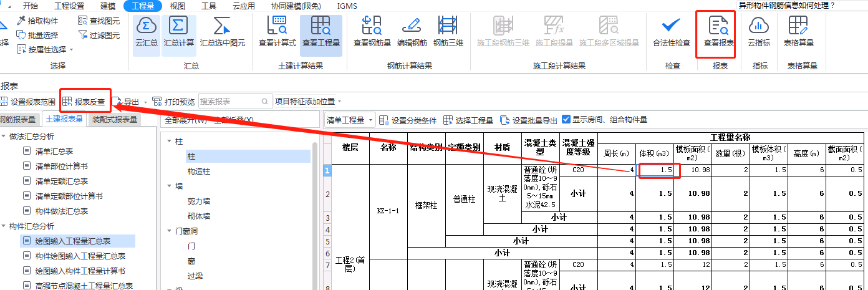The image size is (868, 290).
Task: Click the 云汇总 cloud summary icon
Action: coord(146,32)
